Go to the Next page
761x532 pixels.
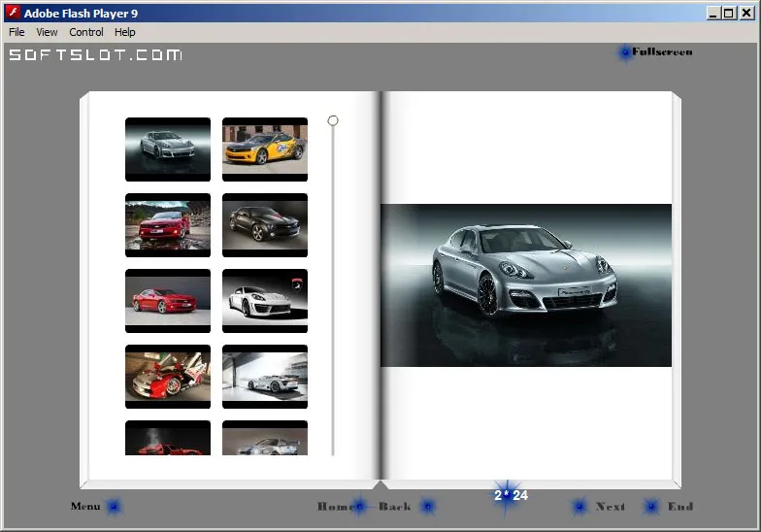click(x=610, y=507)
